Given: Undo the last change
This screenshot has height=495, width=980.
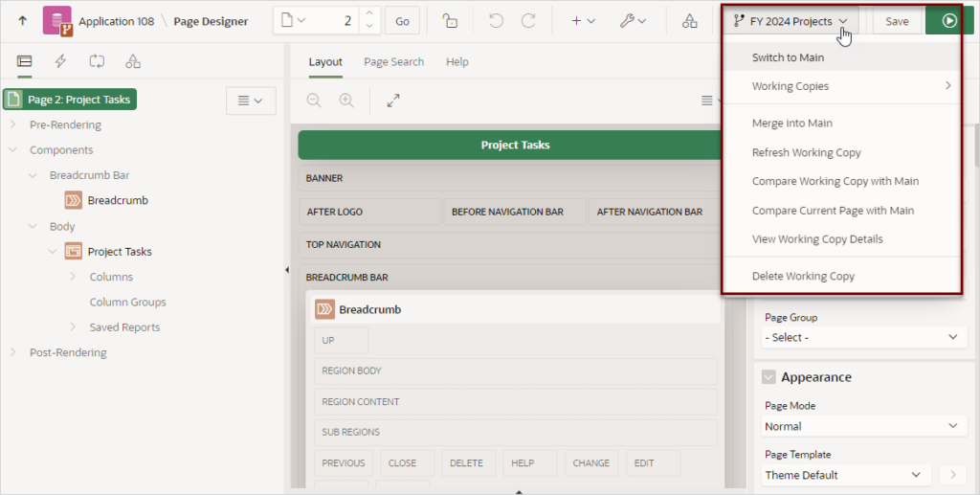Looking at the screenshot, I should pyautogui.click(x=497, y=21).
